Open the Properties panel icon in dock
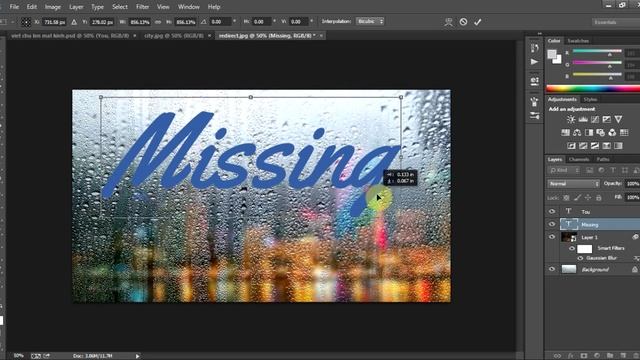 (534, 81)
